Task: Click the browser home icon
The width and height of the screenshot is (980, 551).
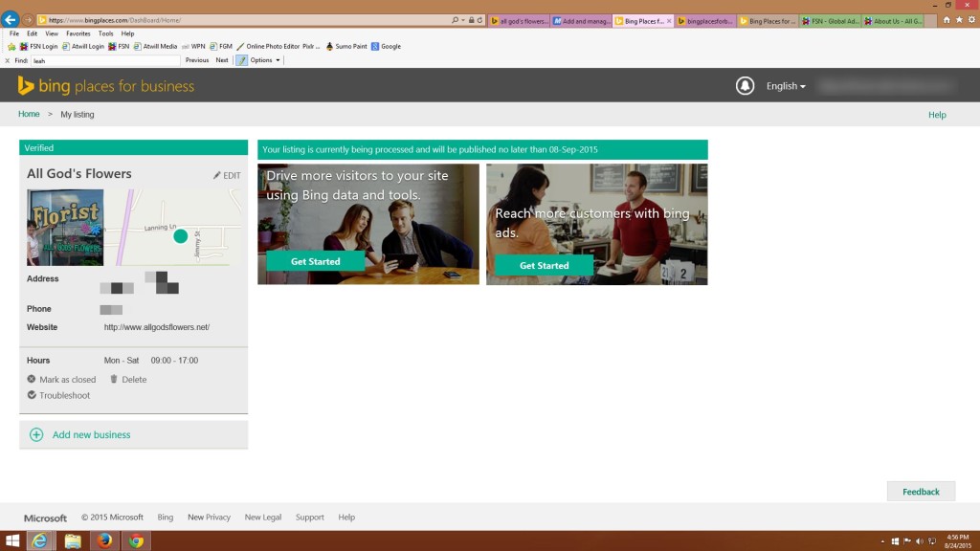Action: pyautogui.click(x=947, y=20)
